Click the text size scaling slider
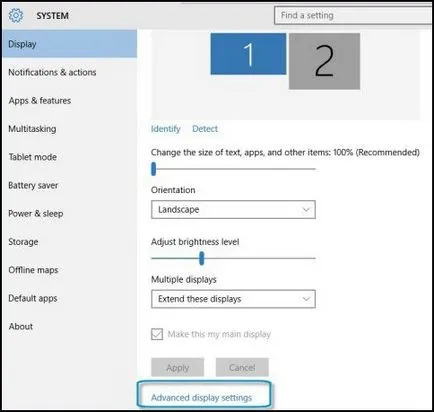 pyautogui.click(x=233, y=169)
